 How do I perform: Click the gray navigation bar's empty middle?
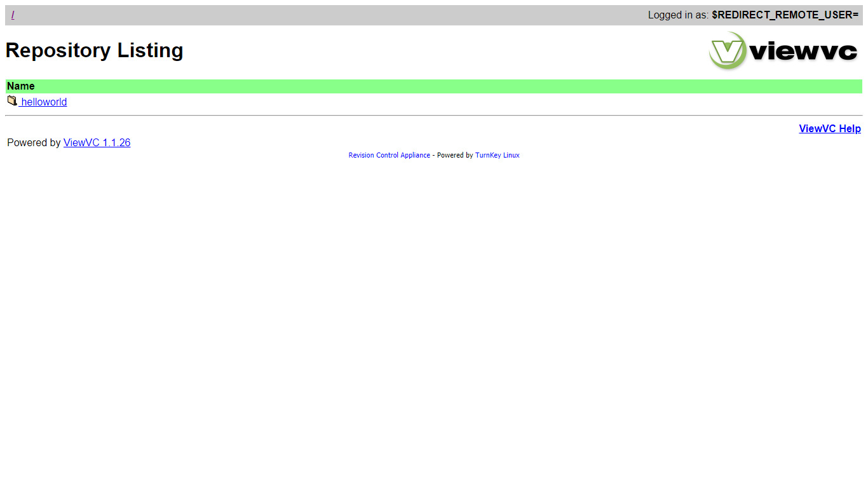pyautogui.click(x=330, y=15)
